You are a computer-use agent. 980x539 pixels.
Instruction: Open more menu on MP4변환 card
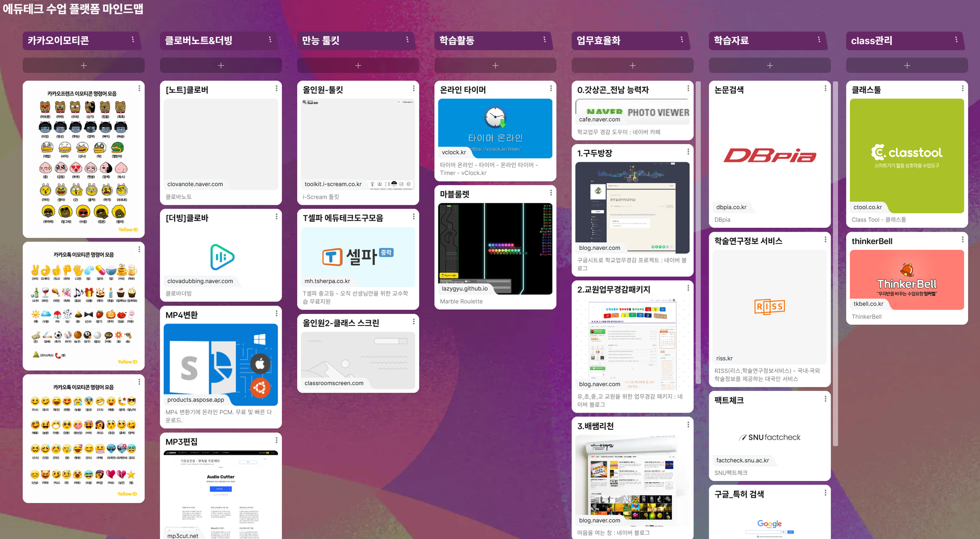(276, 314)
